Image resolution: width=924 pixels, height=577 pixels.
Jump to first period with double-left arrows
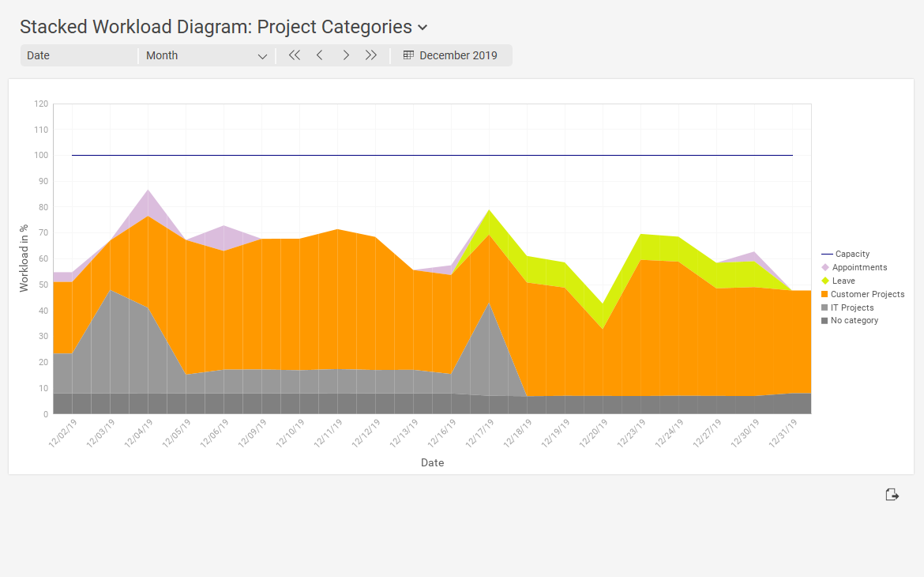pos(295,55)
